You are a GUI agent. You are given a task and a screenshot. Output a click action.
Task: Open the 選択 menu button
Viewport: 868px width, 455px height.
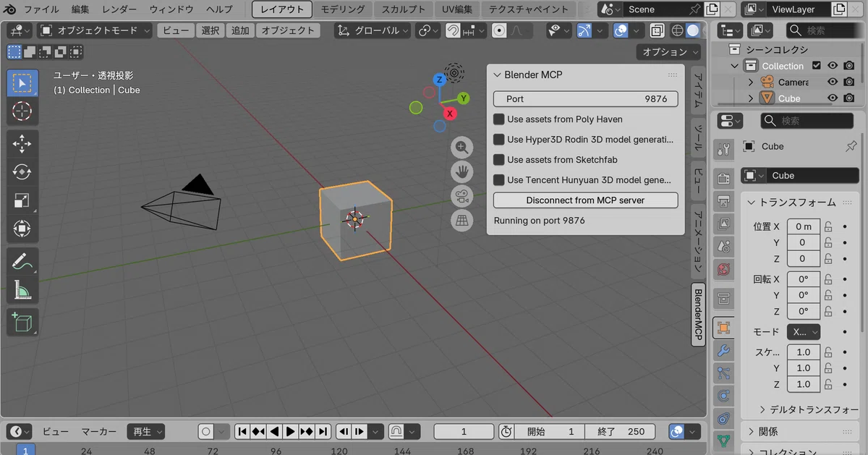click(210, 30)
